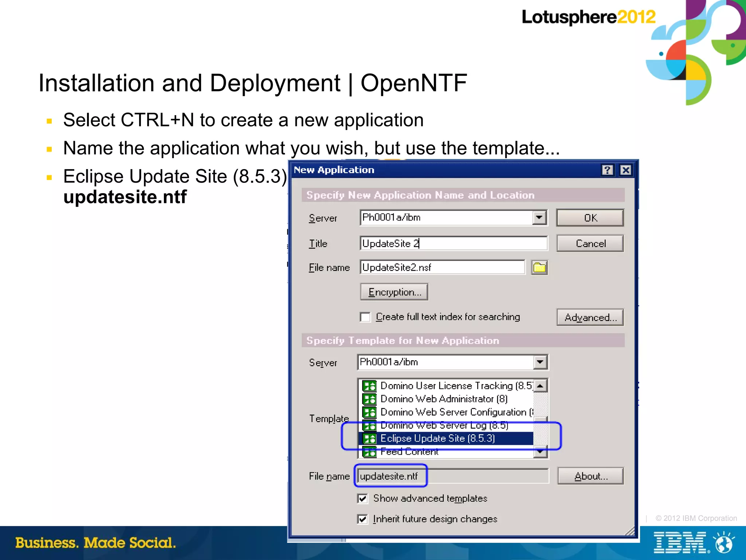This screenshot has height=560, width=746.
Task: Click the Cancel button
Action: 590,243
